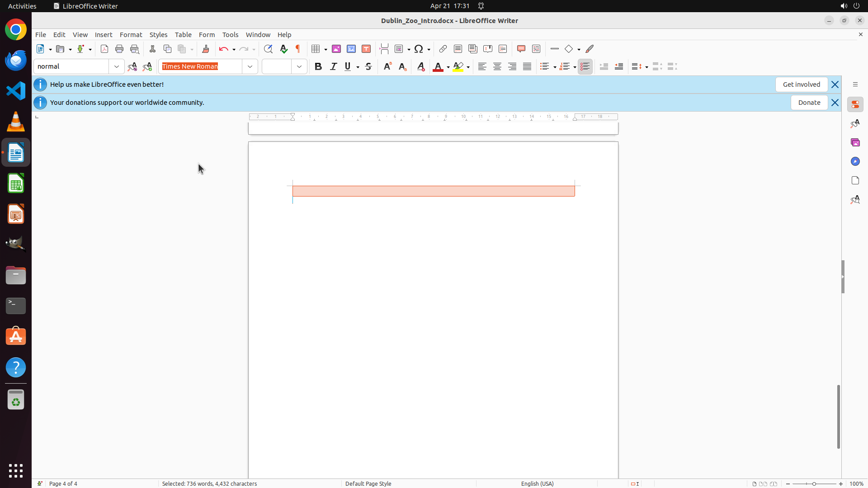Click the zoom slider in status bar
The width and height of the screenshot is (868, 488).
coord(814,483)
